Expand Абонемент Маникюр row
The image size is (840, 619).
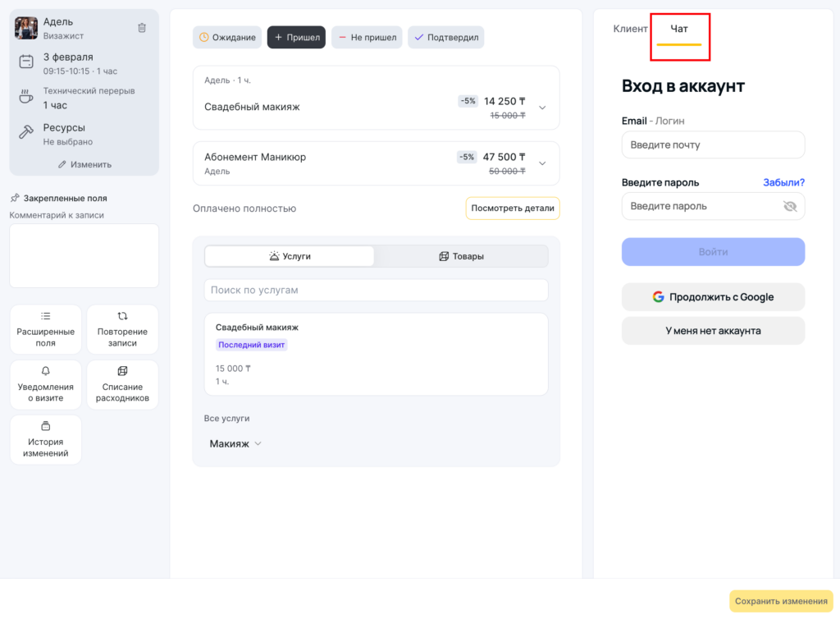(x=542, y=163)
